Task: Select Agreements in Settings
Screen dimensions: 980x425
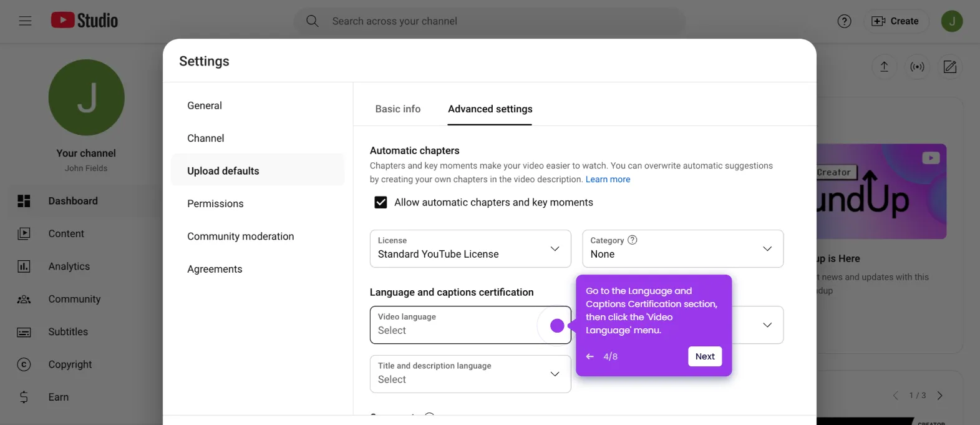Action: point(257,269)
